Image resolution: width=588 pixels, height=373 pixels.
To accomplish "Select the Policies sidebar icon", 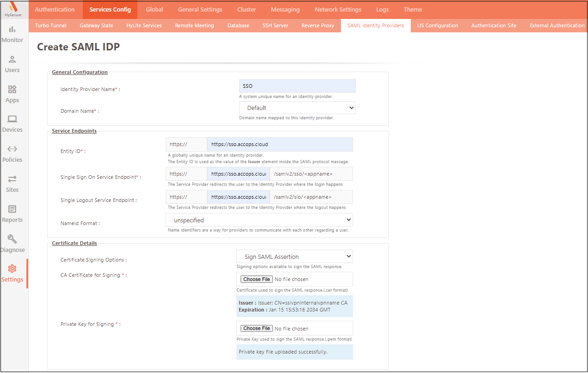I will (x=12, y=149).
